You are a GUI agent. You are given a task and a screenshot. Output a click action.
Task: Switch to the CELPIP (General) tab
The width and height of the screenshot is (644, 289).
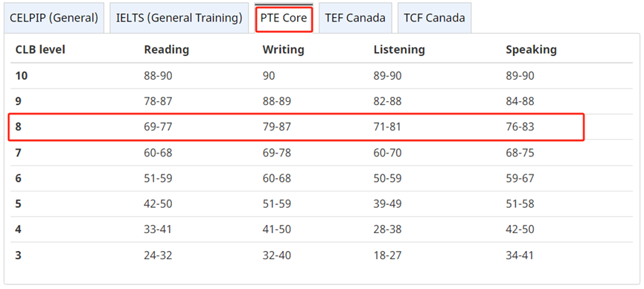54,18
